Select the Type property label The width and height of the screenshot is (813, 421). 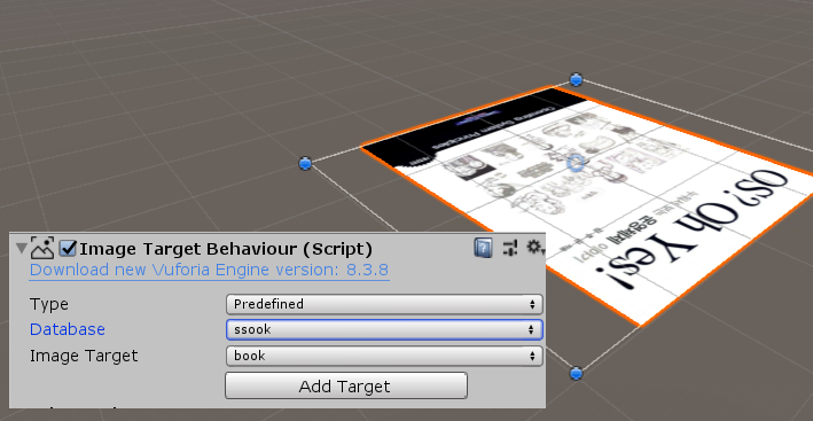(x=49, y=304)
